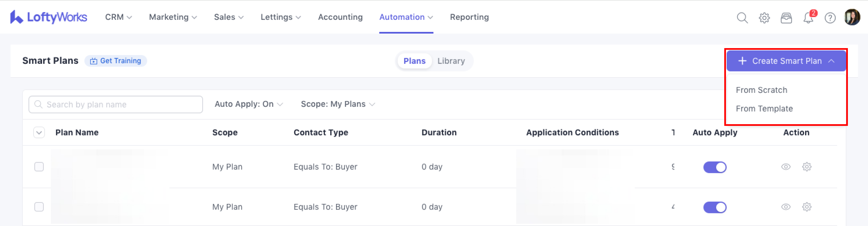Check the first plan row checkbox
868x226 pixels.
coord(39,167)
